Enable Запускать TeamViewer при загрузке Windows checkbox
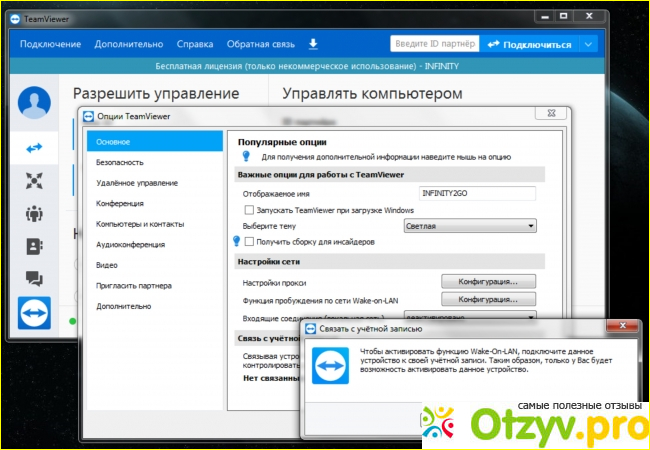Image resolution: width=650 pixels, height=450 pixels. point(249,210)
